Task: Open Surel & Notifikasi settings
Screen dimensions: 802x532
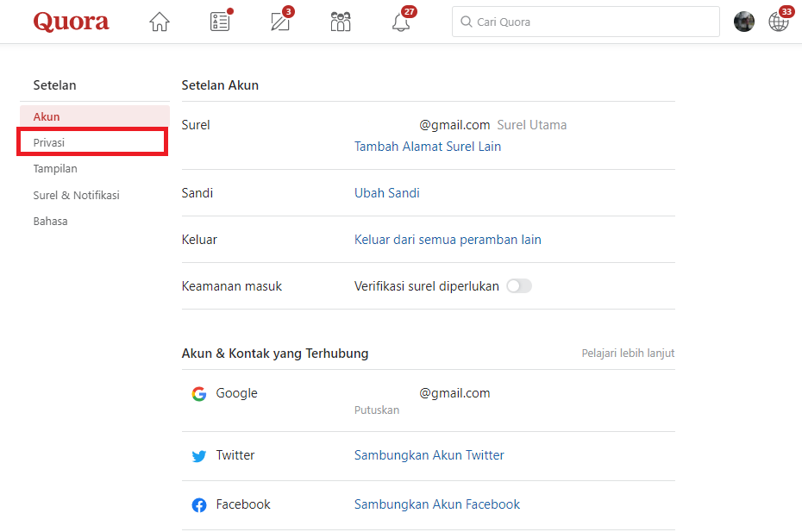Action: click(x=77, y=195)
